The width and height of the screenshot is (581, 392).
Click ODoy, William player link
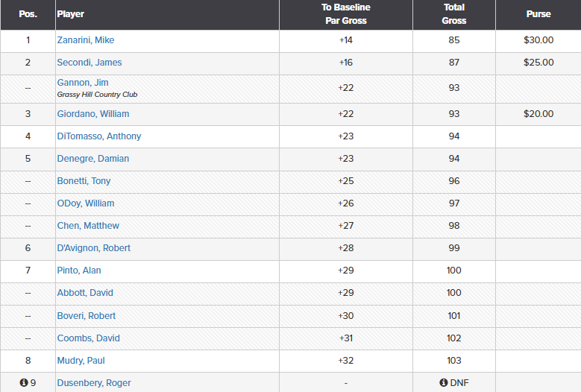coord(86,203)
